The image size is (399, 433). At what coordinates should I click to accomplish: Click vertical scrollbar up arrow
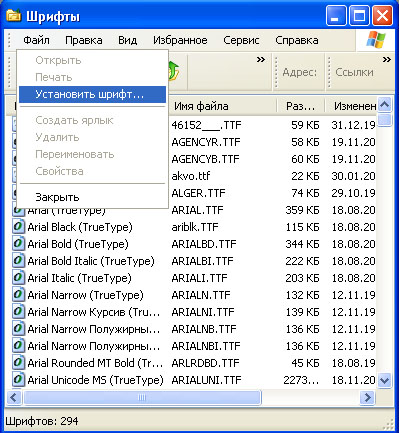tap(385, 105)
